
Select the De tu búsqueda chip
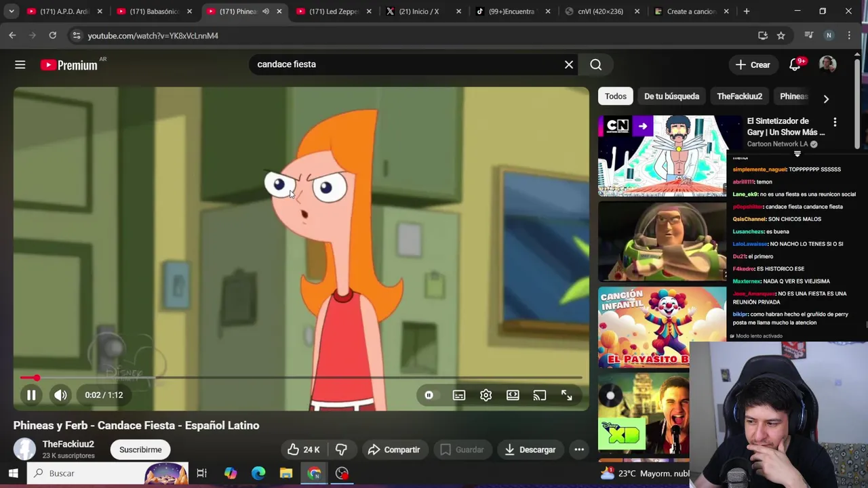[x=671, y=96]
